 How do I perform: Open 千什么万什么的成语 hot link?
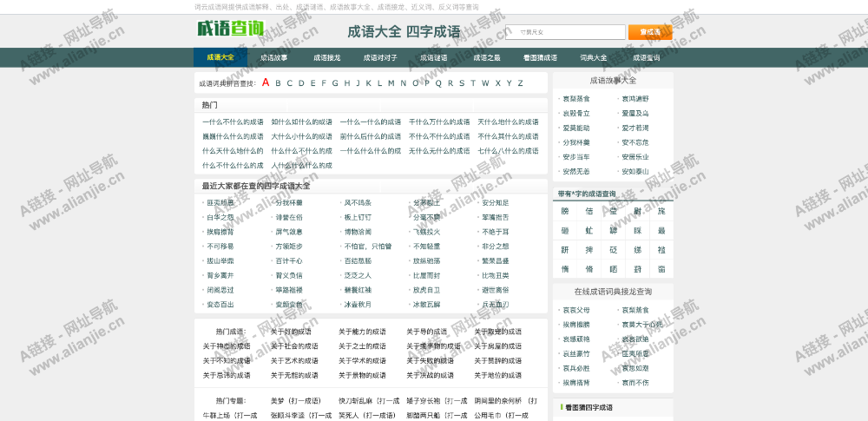(439, 122)
